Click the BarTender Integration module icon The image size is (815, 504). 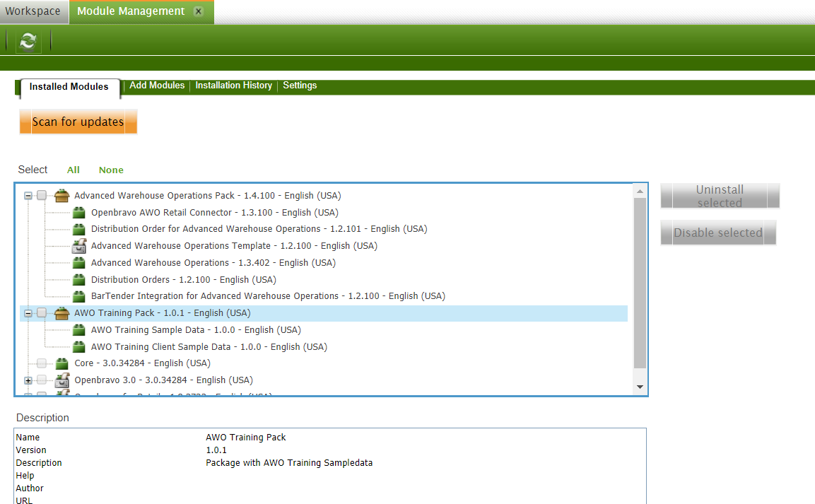click(79, 296)
